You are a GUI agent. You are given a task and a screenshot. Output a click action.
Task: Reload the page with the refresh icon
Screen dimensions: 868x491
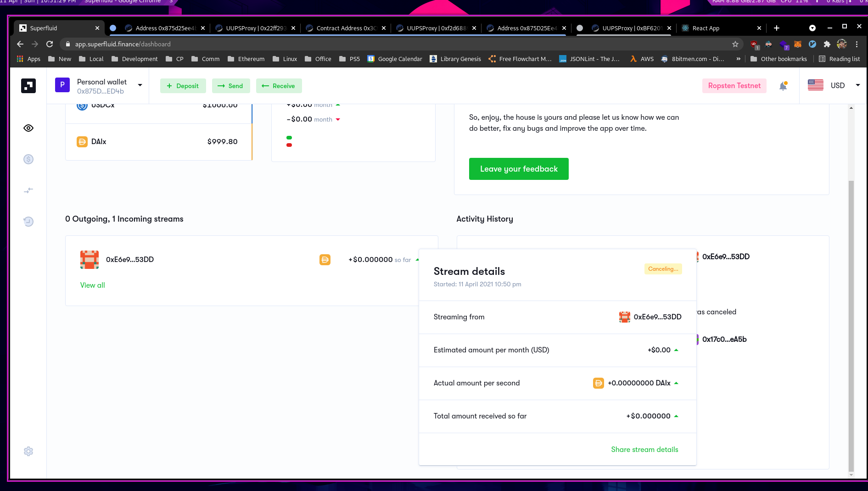[x=50, y=44]
